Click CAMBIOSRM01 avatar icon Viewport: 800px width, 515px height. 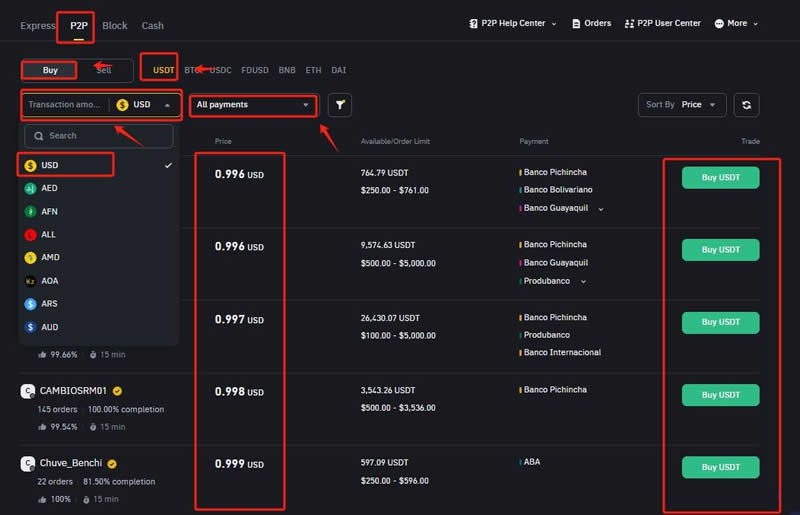click(28, 391)
